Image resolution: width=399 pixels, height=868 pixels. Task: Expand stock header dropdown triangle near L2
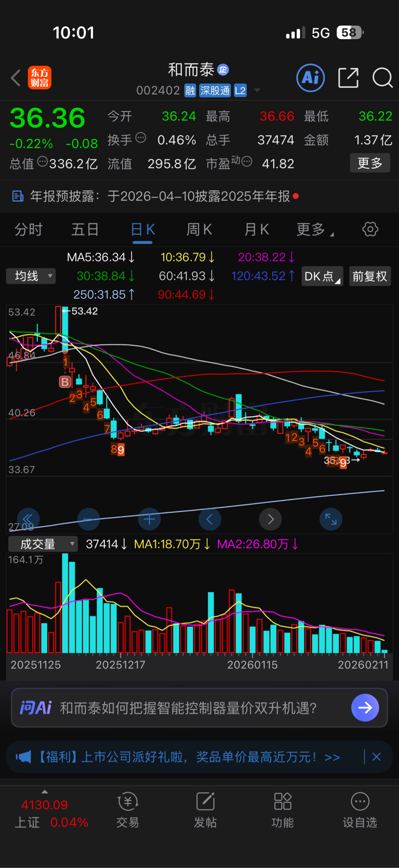(257, 90)
